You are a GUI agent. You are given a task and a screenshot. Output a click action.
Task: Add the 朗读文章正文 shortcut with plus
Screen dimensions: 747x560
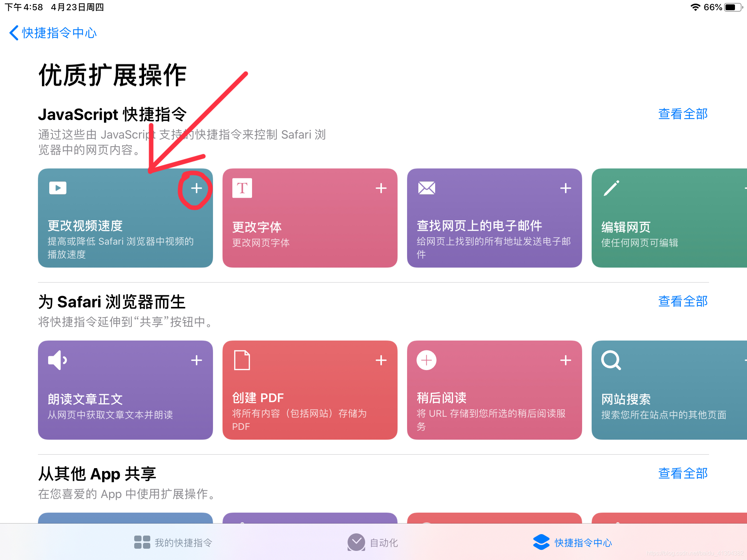coord(196,360)
